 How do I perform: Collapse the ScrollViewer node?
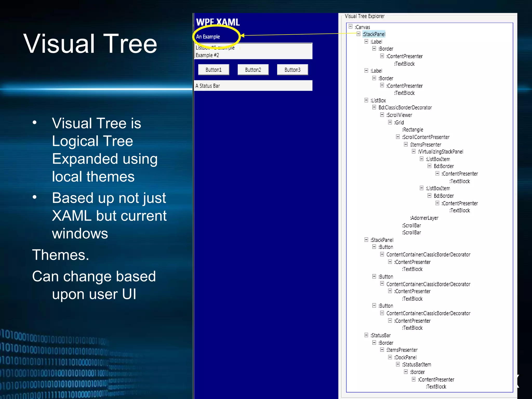coord(382,115)
